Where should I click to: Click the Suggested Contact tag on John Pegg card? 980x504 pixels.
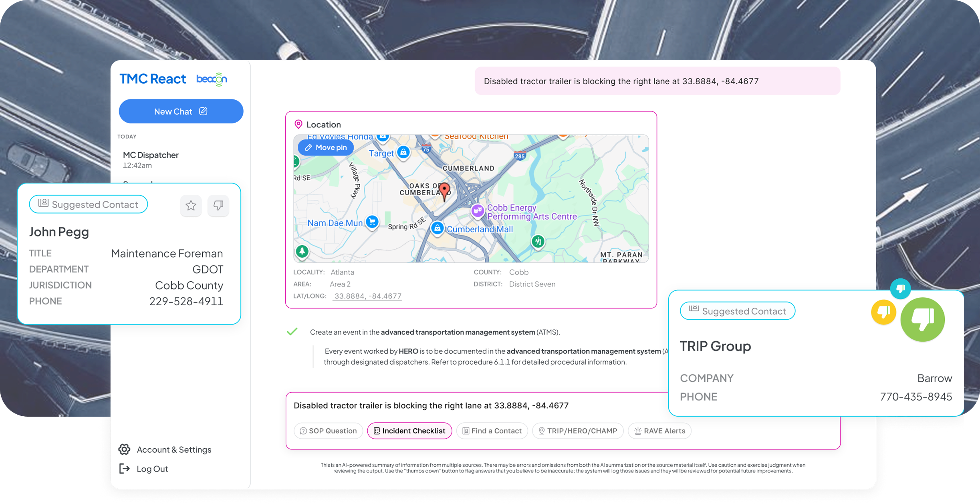pos(89,204)
